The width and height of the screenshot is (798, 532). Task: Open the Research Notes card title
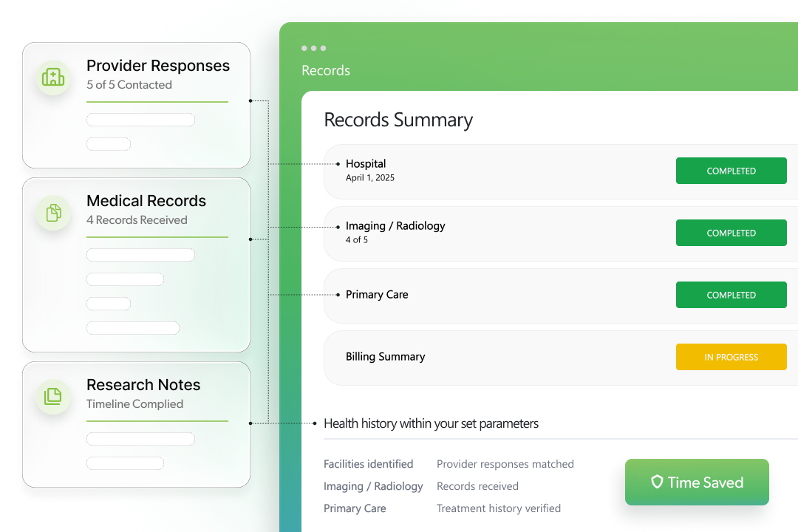click(143, 384)
